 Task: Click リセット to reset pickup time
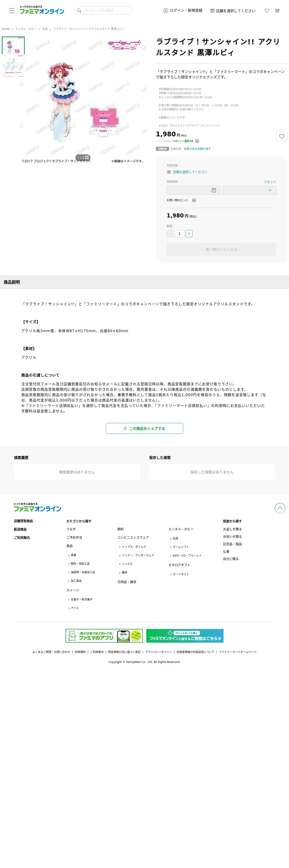coord(270,182)
